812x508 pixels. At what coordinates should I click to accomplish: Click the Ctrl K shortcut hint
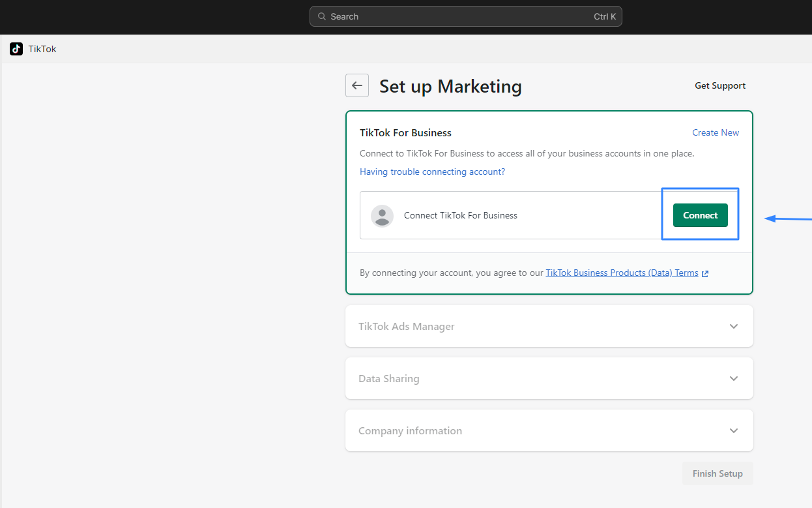pyautogui.click(x=605, y=16)
